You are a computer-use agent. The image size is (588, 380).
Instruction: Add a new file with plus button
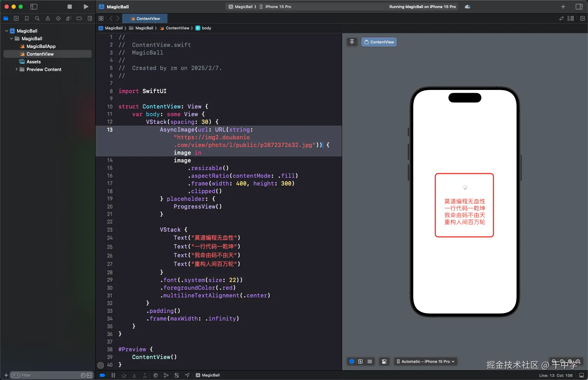(x=6, y=375)
